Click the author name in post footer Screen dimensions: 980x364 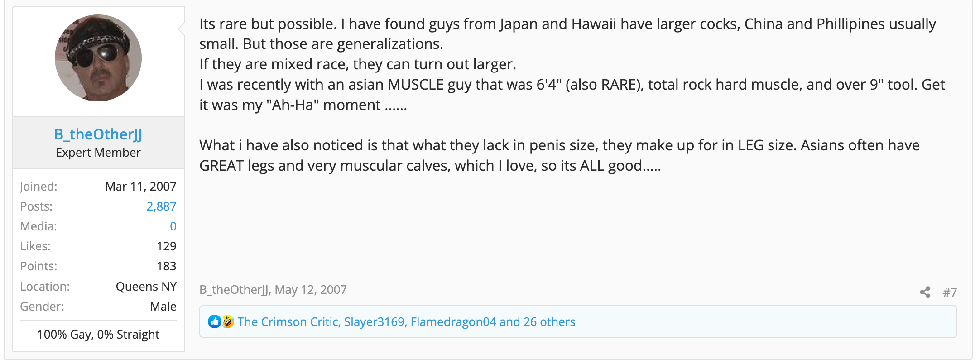click(234, 290)
